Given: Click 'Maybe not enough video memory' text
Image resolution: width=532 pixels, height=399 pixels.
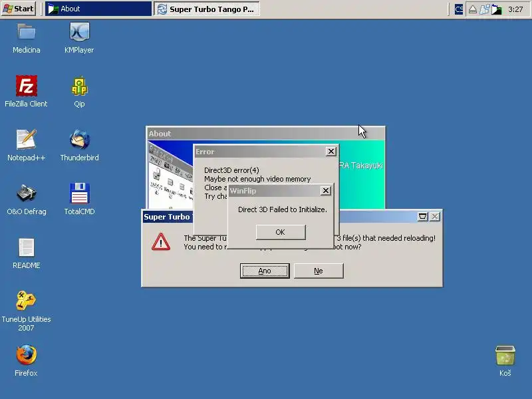Looking at the screenshot, I should (x=257, y=179).
